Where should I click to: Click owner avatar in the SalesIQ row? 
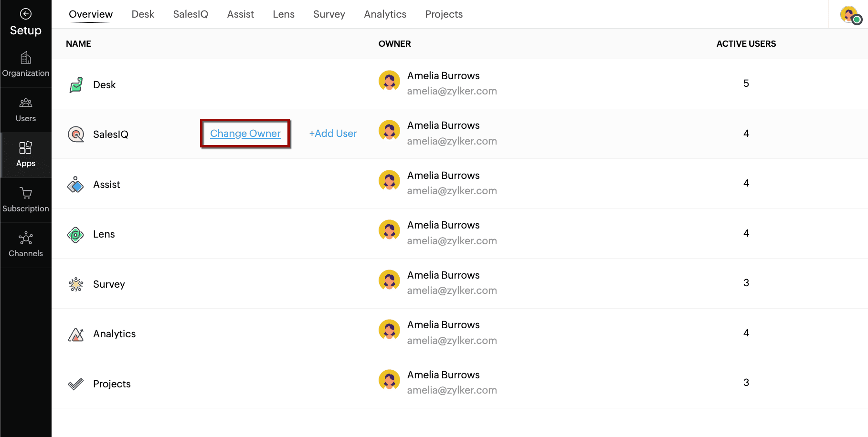click(389, 130)
